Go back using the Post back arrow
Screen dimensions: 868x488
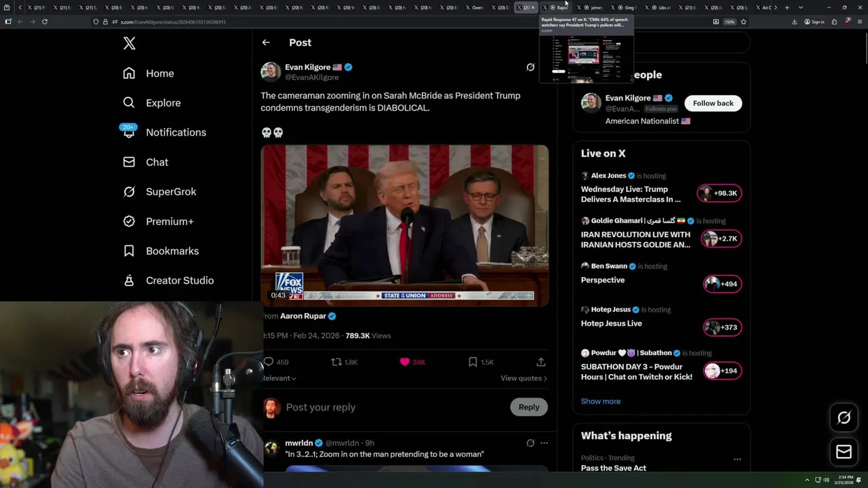(266, 42)
